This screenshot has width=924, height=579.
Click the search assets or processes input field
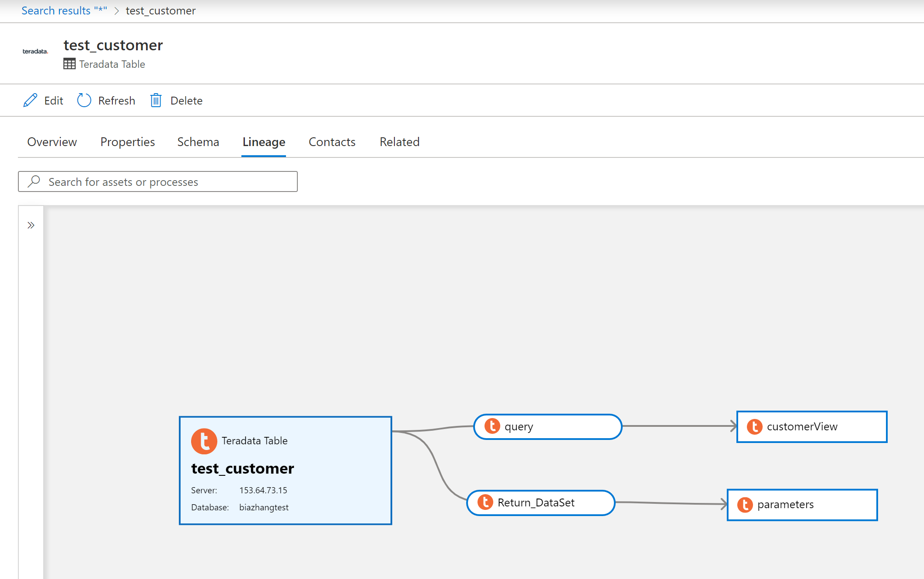[157, 181]
